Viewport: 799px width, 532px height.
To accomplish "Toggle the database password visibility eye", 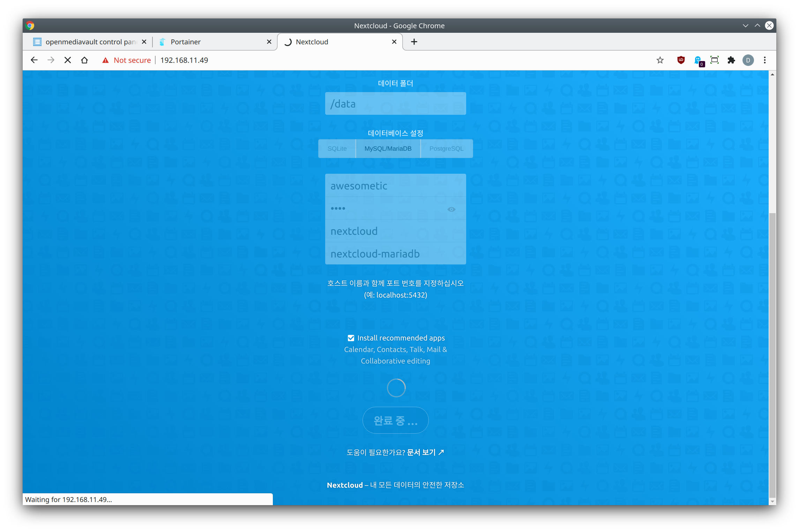I will 451,209.
